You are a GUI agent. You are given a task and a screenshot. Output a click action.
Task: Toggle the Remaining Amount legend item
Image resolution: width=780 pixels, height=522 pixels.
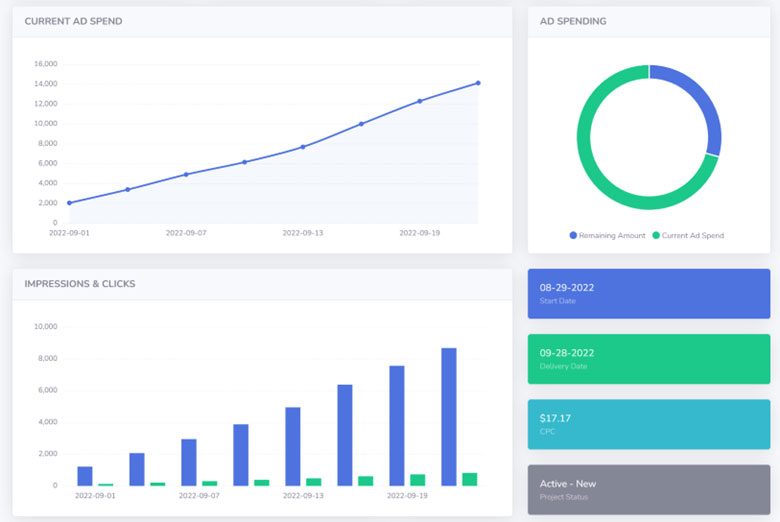tap(613, 235)
